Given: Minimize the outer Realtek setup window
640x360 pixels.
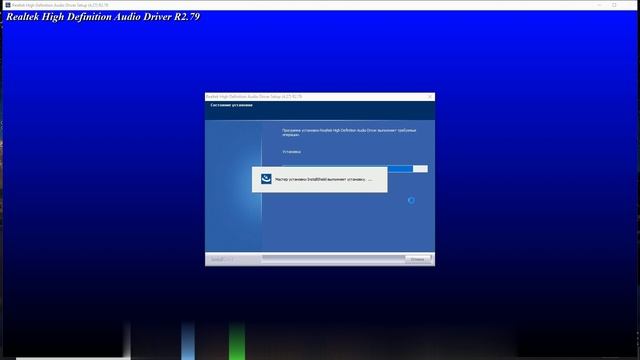Looking at the screenshot, I should (600, 5).
